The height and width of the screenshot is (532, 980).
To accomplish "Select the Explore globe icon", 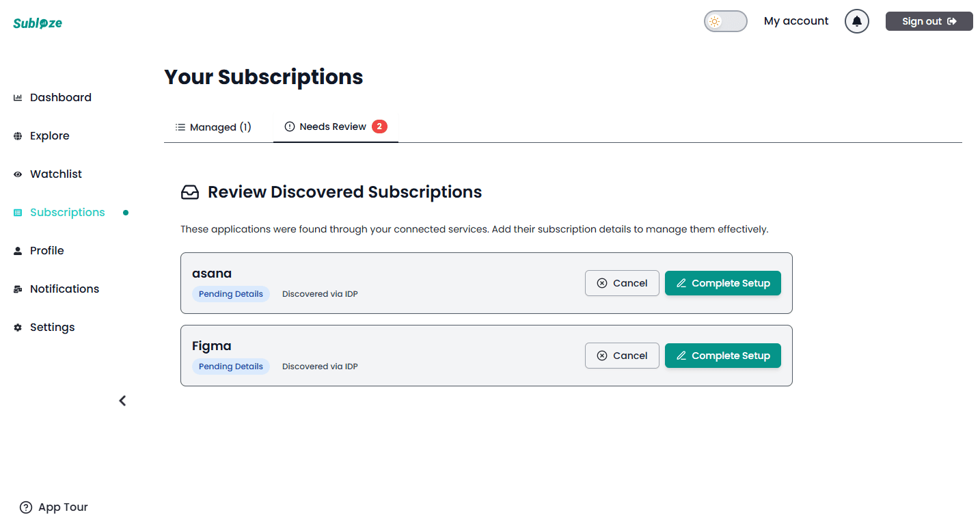I will click(17, 135).
